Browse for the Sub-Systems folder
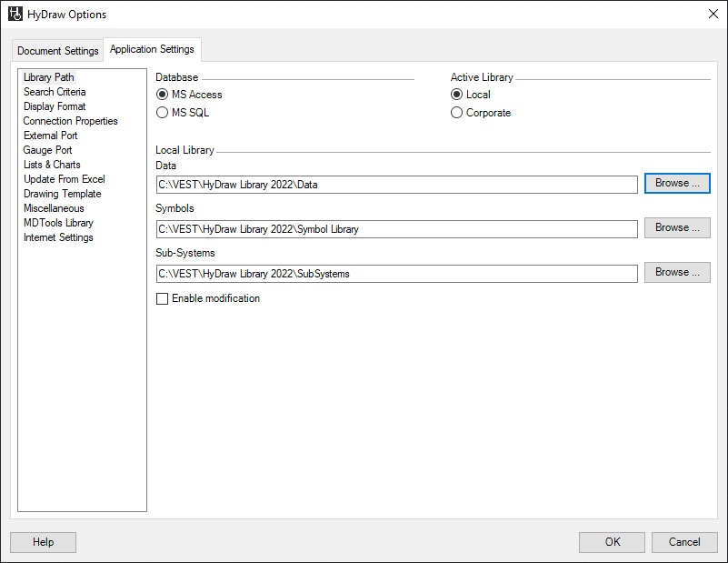728x563 pixels. point(676,272)
